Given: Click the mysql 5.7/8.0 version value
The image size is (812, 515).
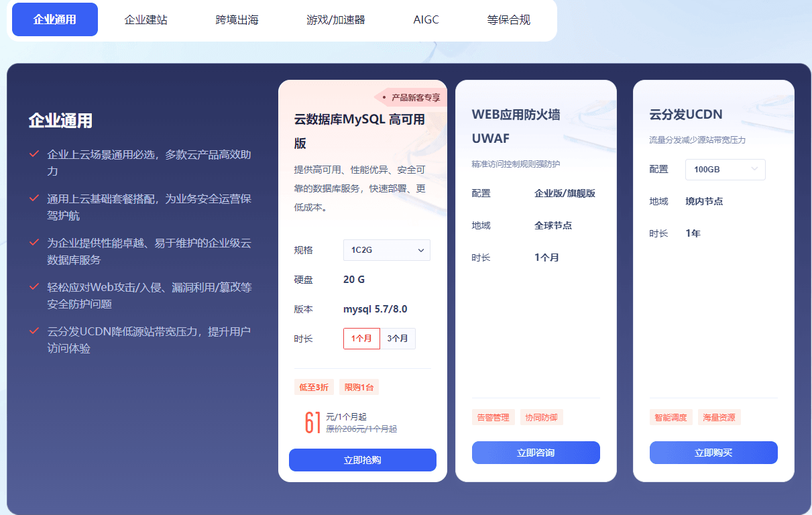Looking at the screenshot, I should 375,309.
